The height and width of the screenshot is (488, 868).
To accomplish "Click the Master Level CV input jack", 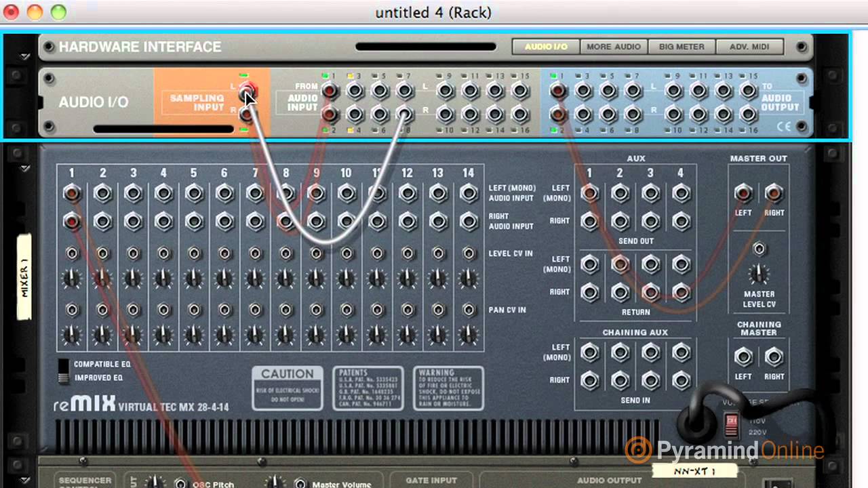I will point(759,249).
